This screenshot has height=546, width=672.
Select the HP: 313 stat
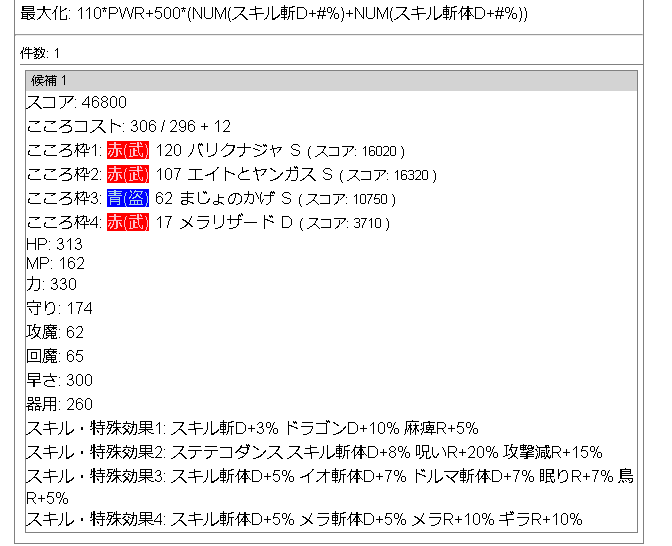[54, 244]
